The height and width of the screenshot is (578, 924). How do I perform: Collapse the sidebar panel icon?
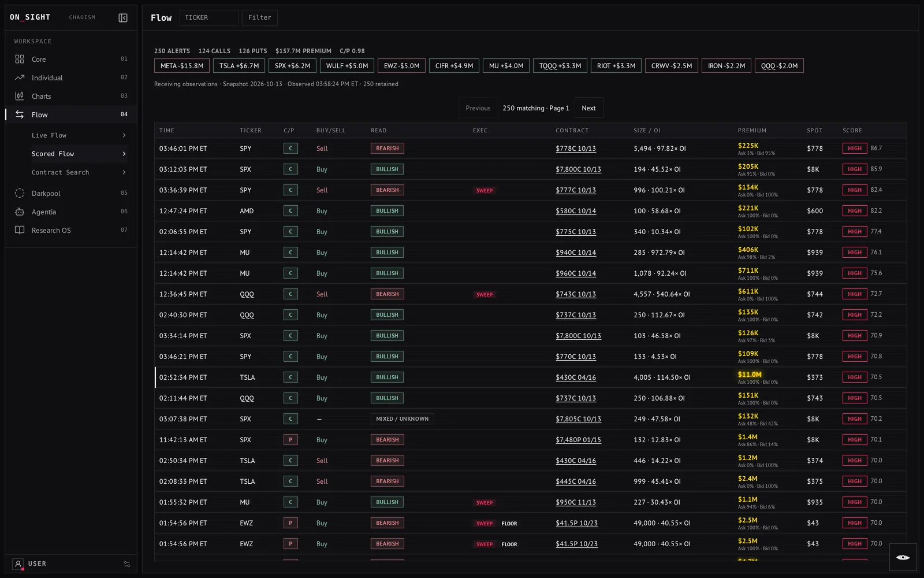(123, 18)
